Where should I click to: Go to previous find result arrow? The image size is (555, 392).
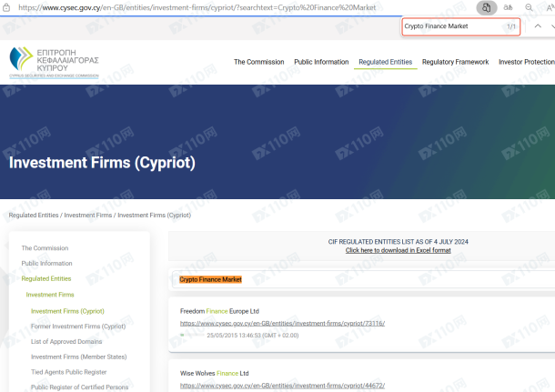coord(537,26)
